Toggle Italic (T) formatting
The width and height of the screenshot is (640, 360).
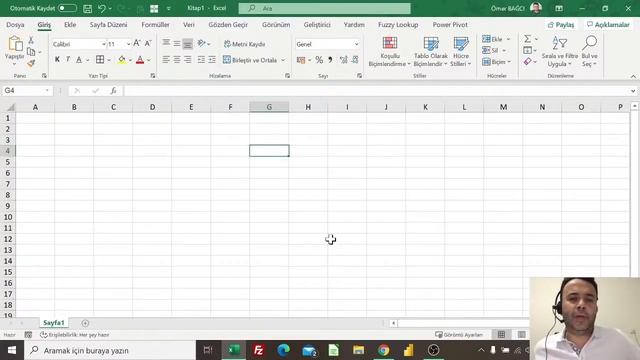pyautogui.click(x=68, y=60)
